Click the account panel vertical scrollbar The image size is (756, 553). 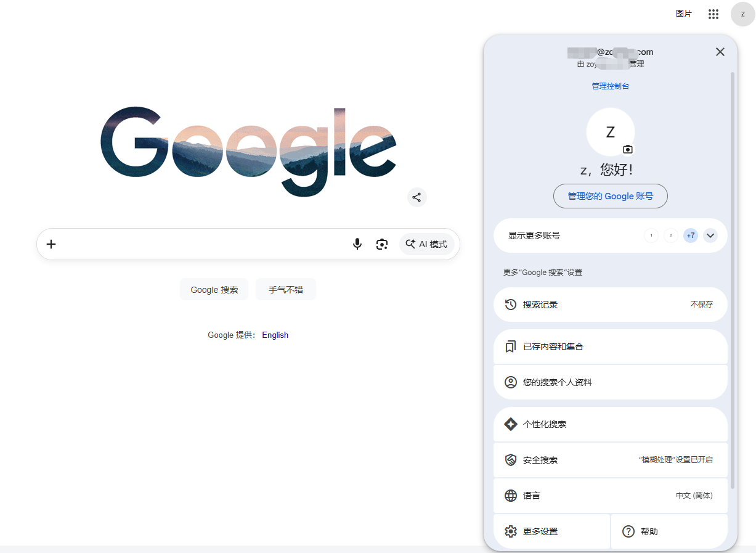coord(733,281)
